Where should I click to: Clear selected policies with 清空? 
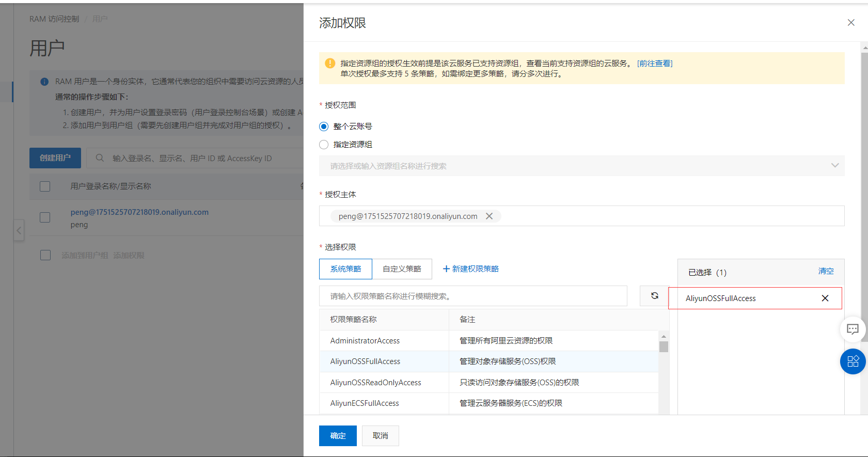pos(826,271)
